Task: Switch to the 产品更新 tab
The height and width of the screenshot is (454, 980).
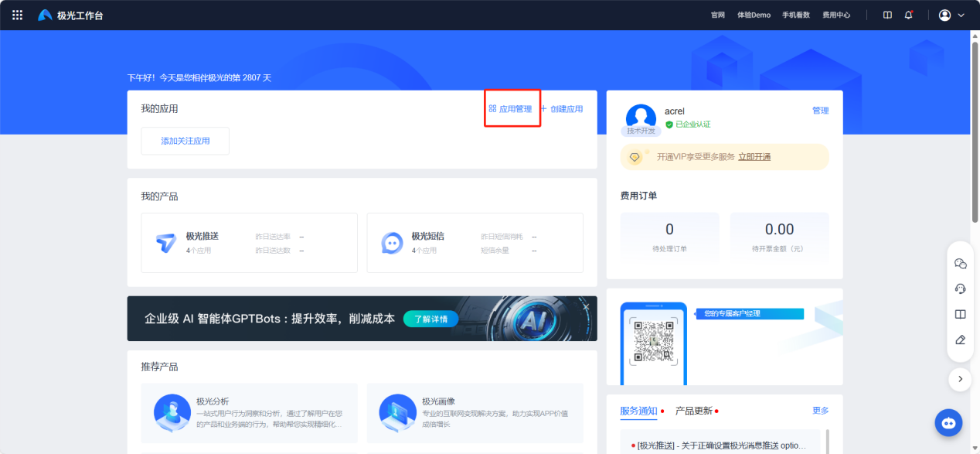Action: [693, 411]
